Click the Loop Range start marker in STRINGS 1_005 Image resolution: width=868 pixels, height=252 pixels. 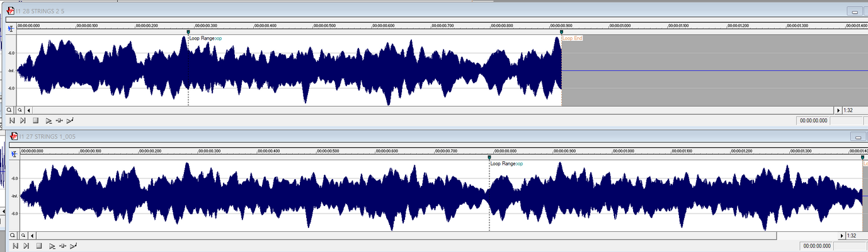point(489,157)
